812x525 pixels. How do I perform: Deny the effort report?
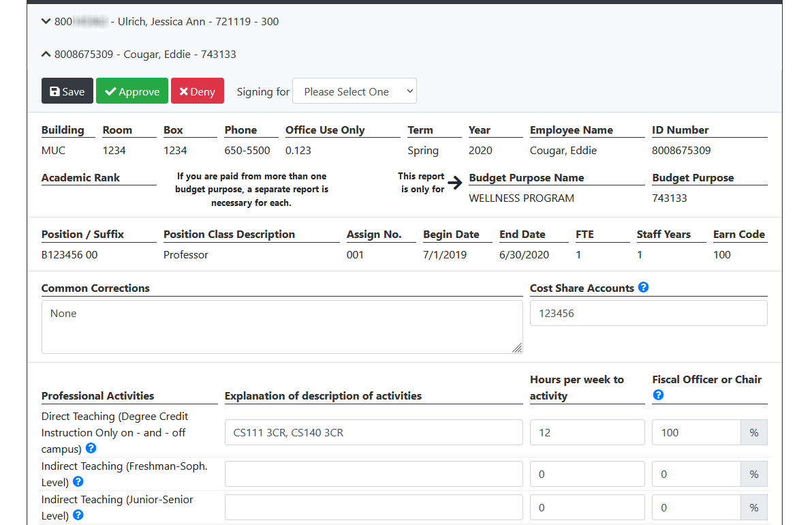(197, 91)
